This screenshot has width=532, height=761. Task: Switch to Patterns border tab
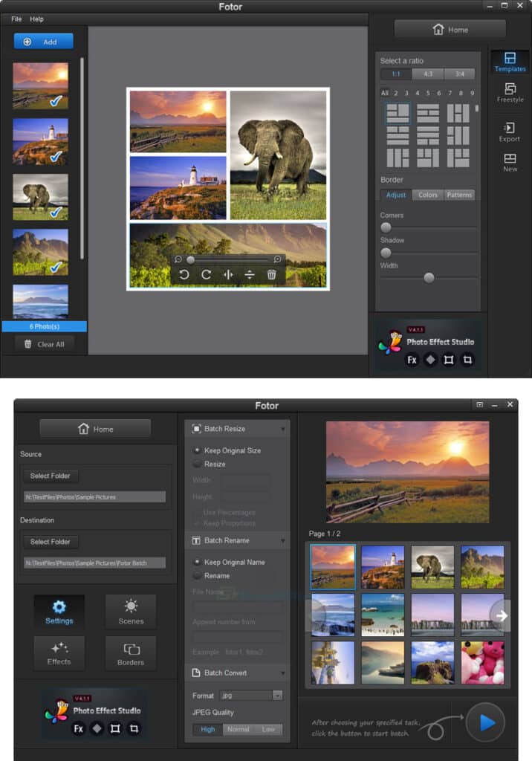pos(459,195)
